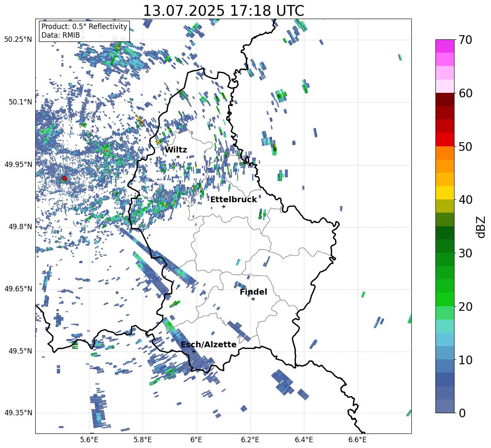Click the latitude label 49.8°N
This screenshot has width=491, height=448.
coord(20,227)
